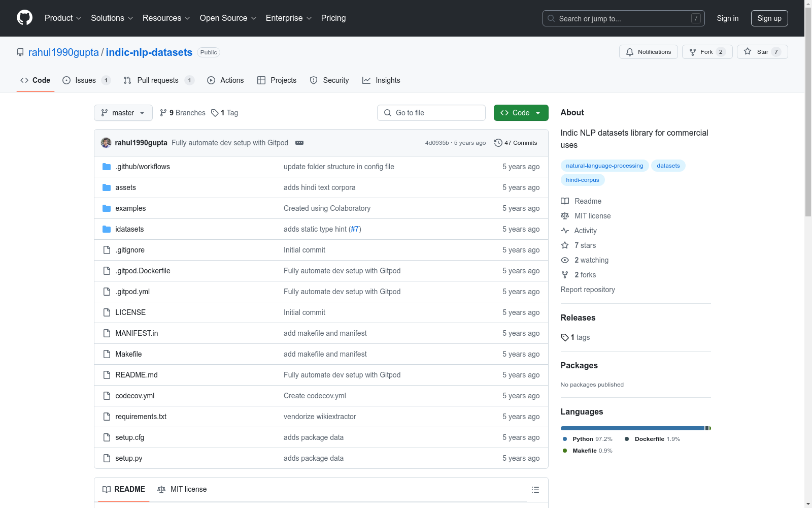Image resolution: width=812 pixels, height=508 pixels.
Task: Click the Python 97.2% language entry
Action: pos(587,439)
